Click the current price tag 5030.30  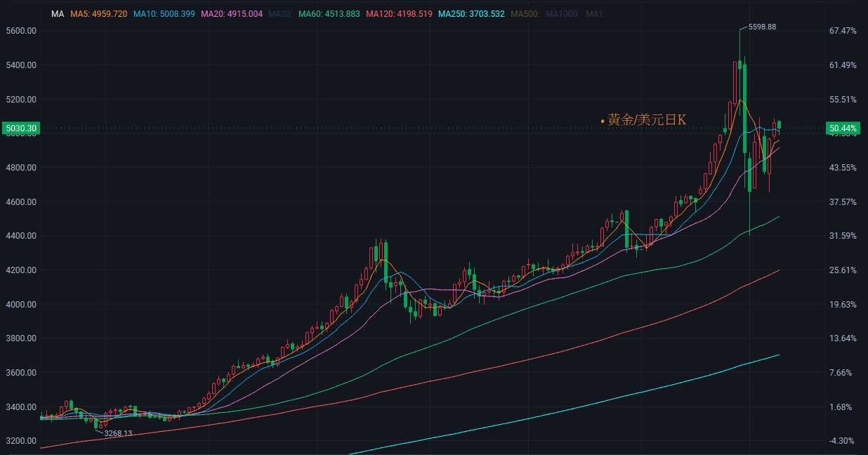coord(20,128)
